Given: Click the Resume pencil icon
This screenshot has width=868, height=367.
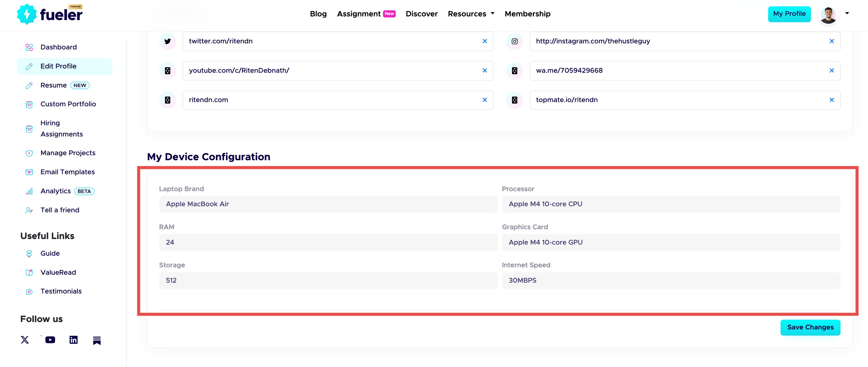Looking at the screenshot, I should (29, 85).
